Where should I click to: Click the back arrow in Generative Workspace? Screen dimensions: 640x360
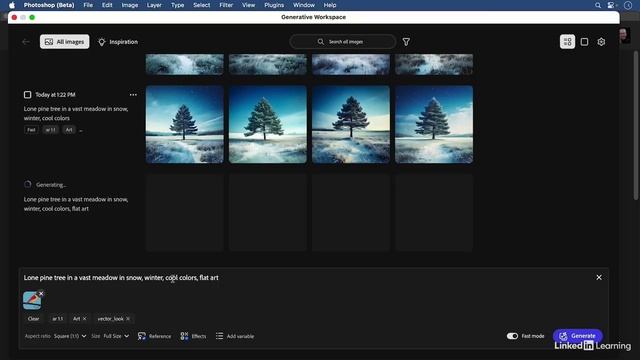(x=26, y=42)
